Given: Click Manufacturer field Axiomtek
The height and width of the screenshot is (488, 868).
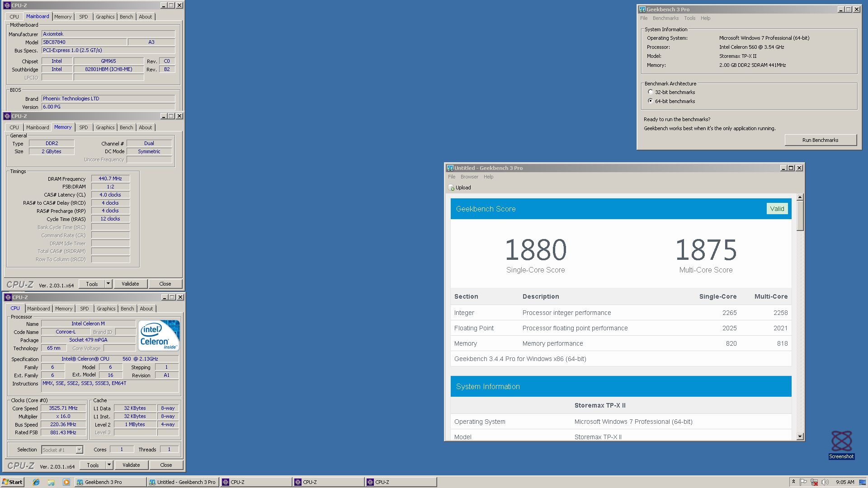Looking at the screenshot, I should (x=108, y=34).
